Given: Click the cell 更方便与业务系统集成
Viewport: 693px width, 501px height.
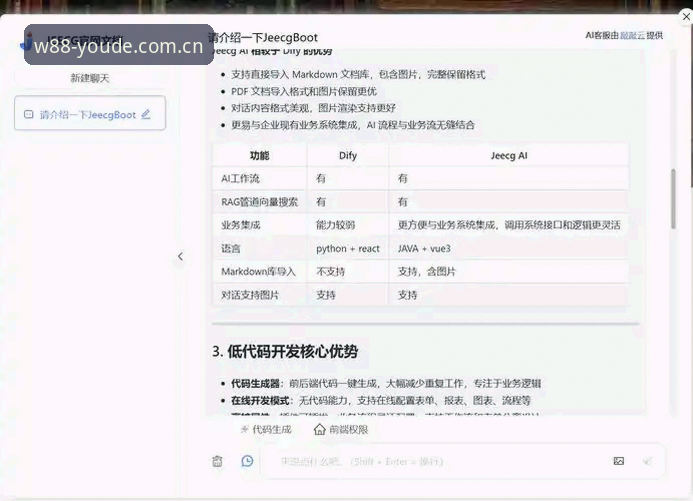Looking at the screenshot, I should (x=509, y=225).
